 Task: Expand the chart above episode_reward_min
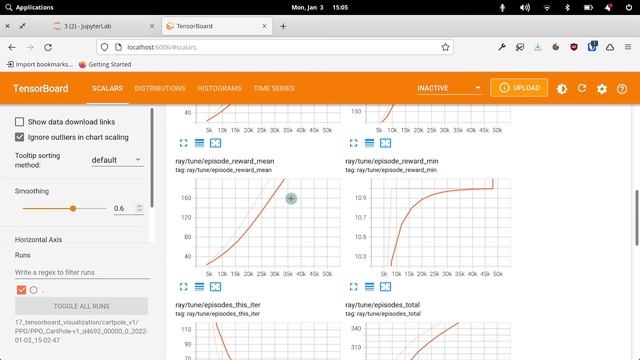coord(353,143)
